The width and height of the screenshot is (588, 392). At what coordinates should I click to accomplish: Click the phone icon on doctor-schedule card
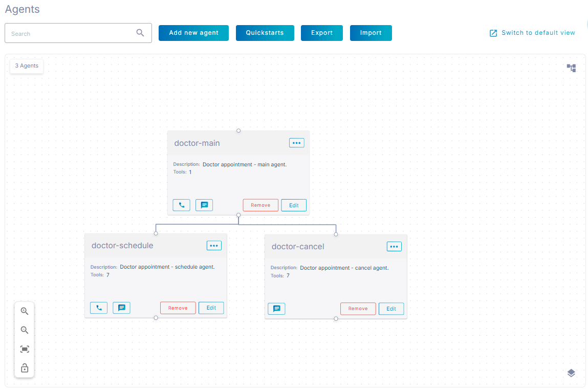click(99, 308)
